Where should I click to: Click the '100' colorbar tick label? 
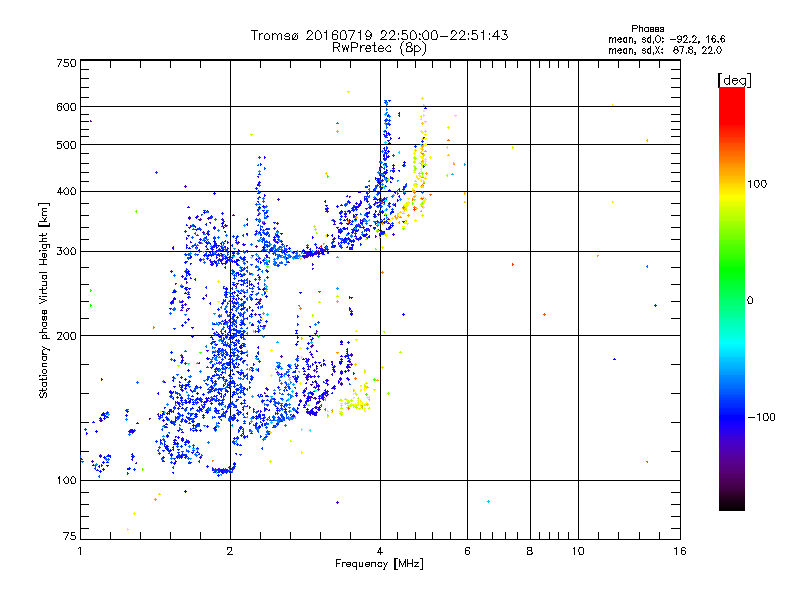(757, 184)
